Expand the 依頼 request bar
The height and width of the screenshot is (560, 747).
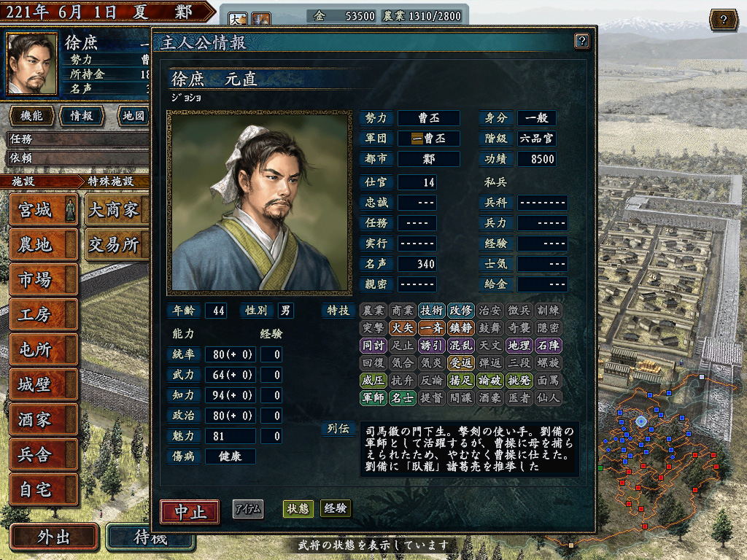pyautogui.click(x=77, y=158)
